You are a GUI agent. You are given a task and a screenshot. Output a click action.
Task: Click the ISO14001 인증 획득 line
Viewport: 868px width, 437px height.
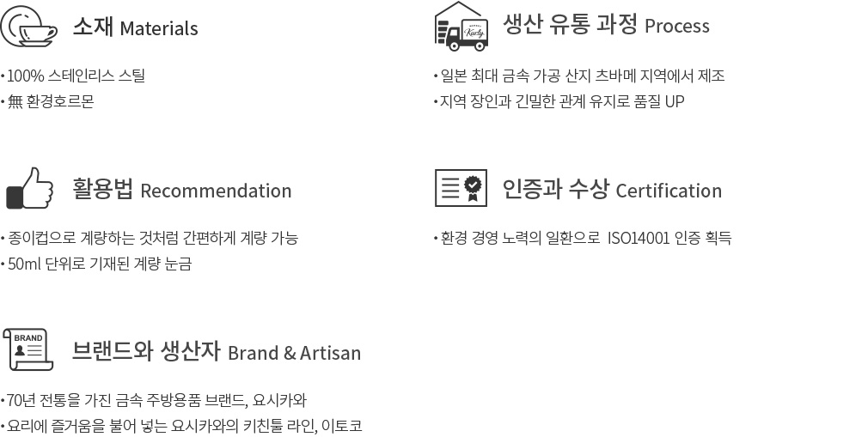[583, 238]
